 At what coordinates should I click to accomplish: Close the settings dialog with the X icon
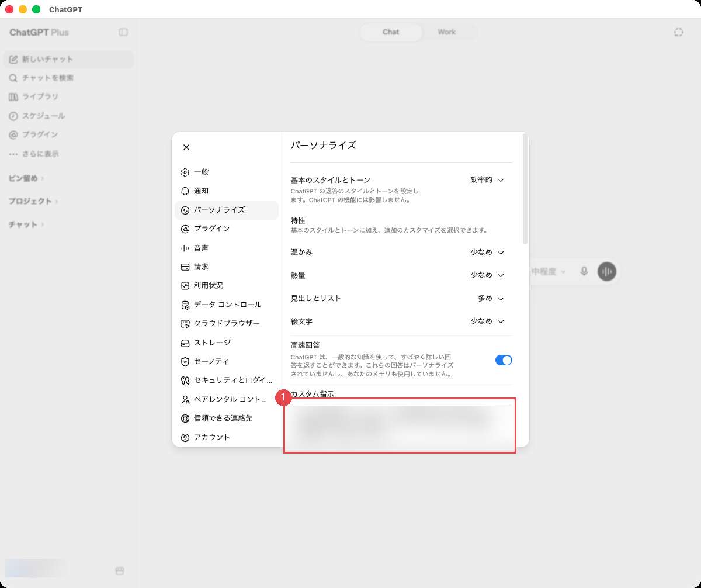(x=186, y=147)
